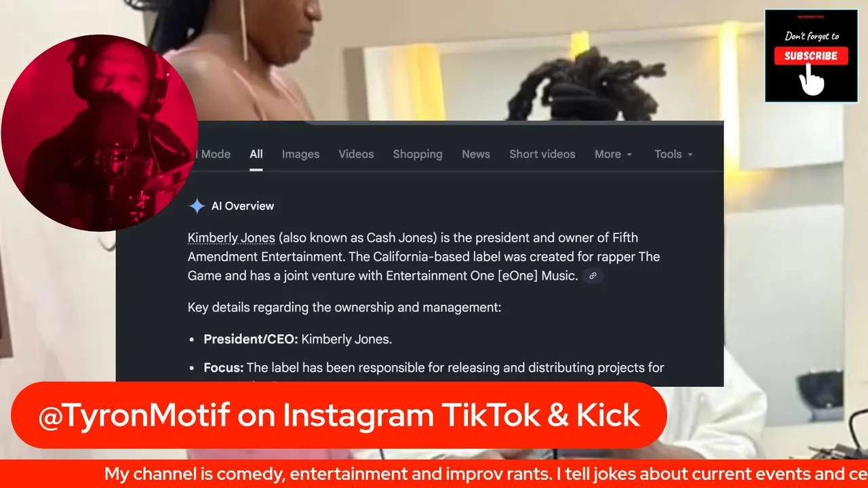Open the Kimberly Jones underlined link
Screen dimensions: 868x488
231,237
